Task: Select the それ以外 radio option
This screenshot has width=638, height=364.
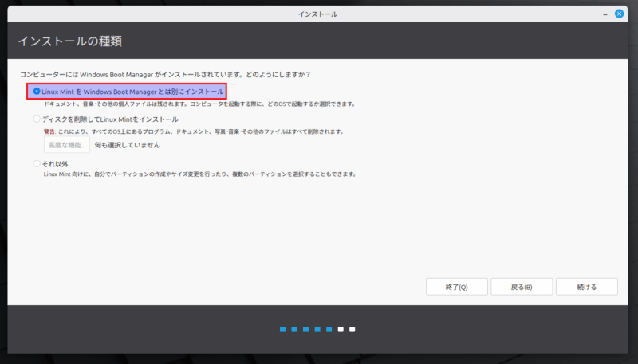Action: click(37, 163)
